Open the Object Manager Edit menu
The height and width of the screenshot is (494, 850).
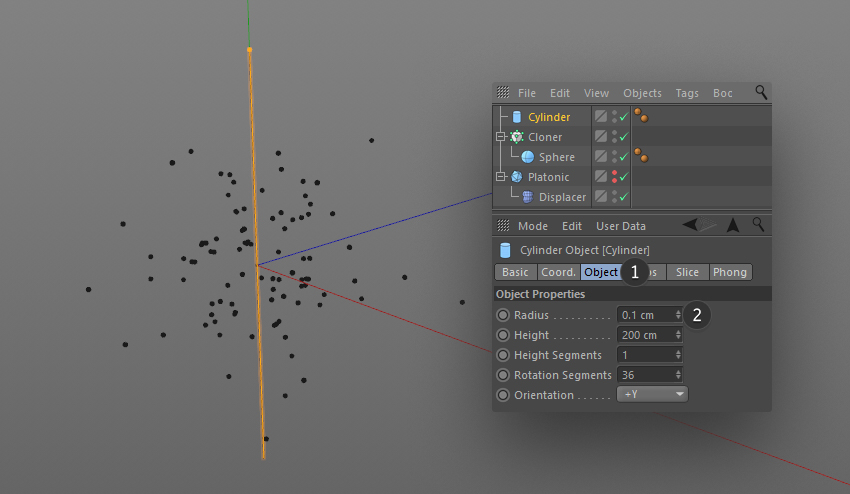click(559, 93)
